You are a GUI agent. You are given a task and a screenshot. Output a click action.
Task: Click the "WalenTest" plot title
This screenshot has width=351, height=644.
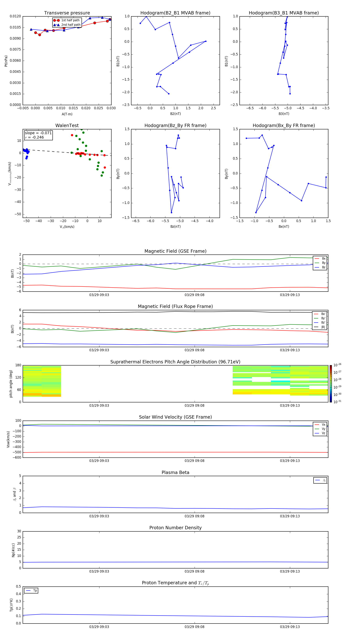(x=67, y=125)
